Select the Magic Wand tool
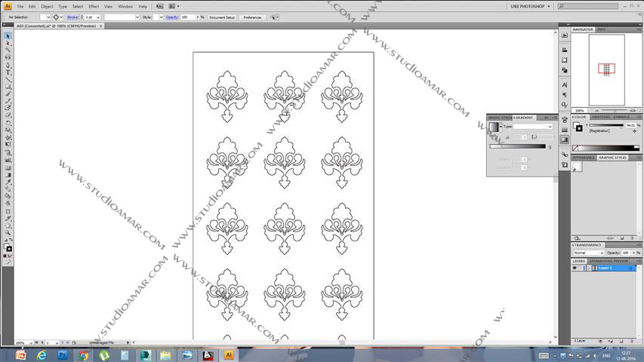Viewport: 644px width, 362px height. (8, 50)
